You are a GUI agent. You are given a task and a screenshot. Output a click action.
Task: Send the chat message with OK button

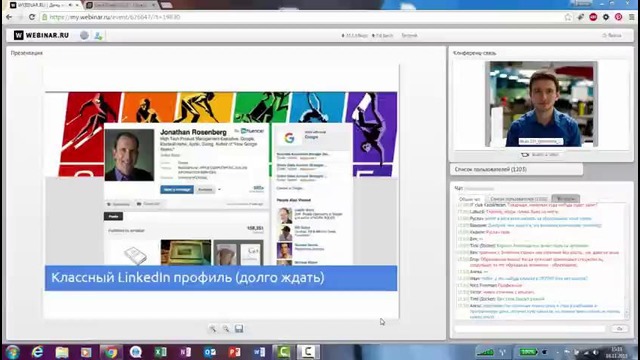pyautogui.click(x=620, y=329)
